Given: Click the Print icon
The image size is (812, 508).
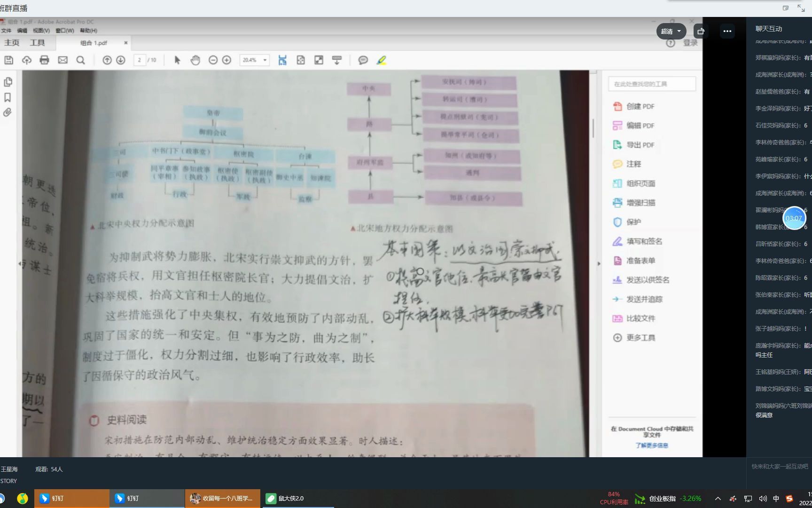Looking at the screenshot, I should click(45, 60).
